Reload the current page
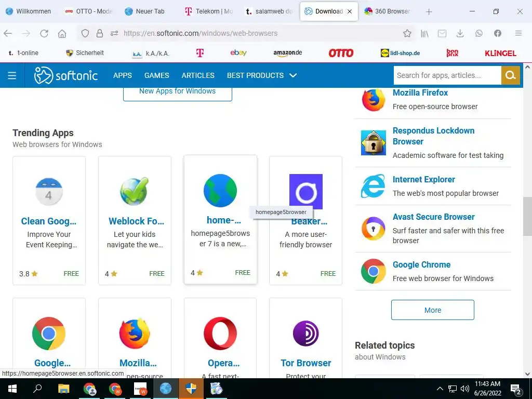The width and height of the screenshot is (532, 399). (44, 33)
